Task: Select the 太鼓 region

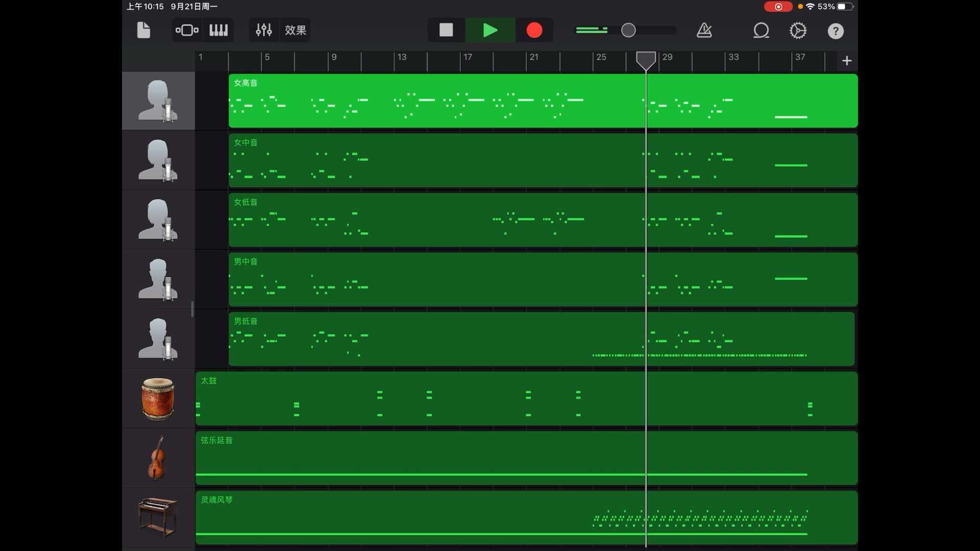Action: (x=527, y=399)
